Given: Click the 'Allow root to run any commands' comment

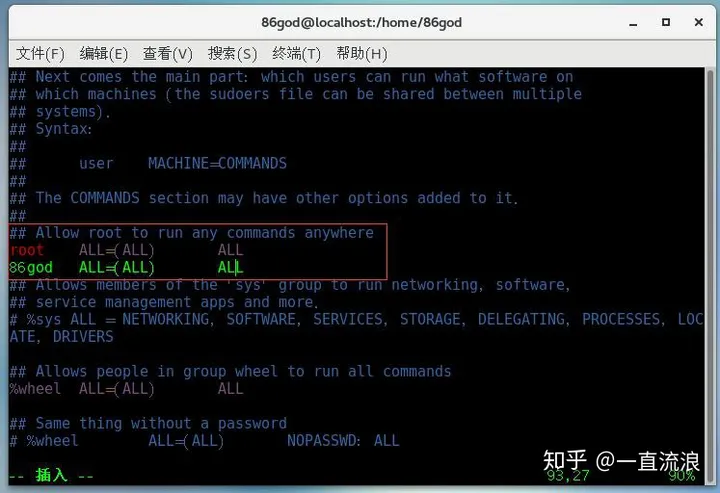Looking at the screenshot, I should pyautogui.click(x=204, y=233).
